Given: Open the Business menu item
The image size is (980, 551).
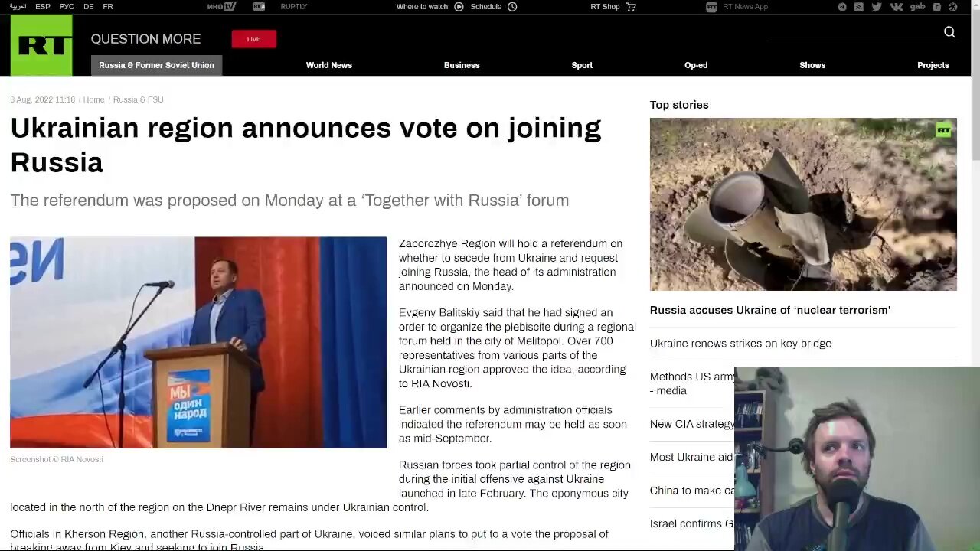Looking at the screenshot, I should pyautogui.click(x=462, y=65).
